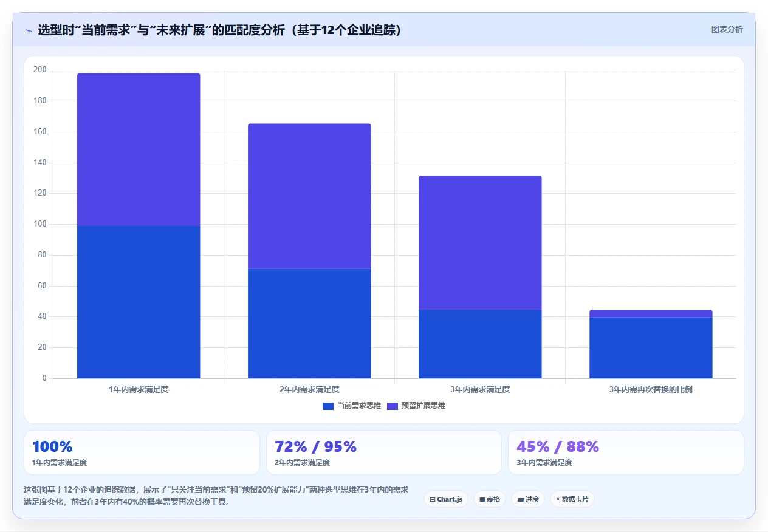Click the blue bar segment for 1年内需求满足度
Screen dimensions: 768x532
pyautogui.click(x=139, y=302)
